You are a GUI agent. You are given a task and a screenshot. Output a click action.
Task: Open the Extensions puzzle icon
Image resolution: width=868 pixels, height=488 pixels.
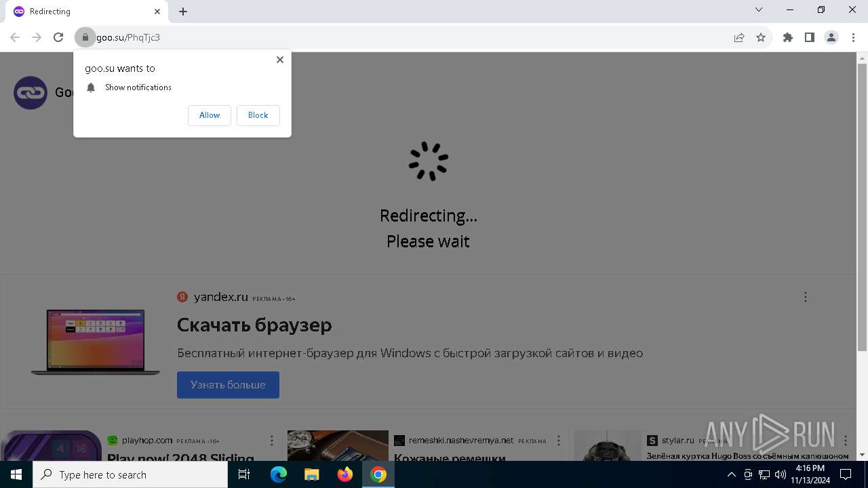788,37
